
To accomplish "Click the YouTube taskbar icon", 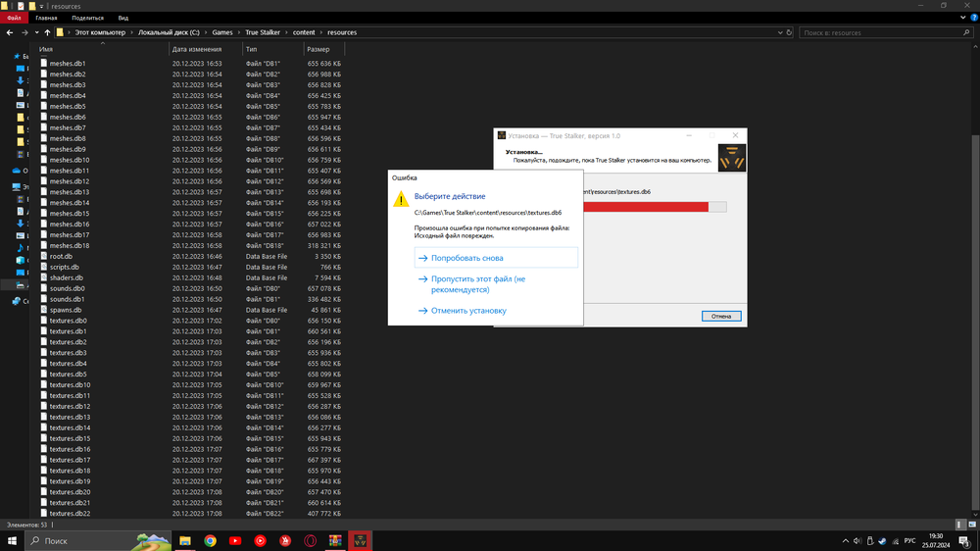I will [235, 540].
